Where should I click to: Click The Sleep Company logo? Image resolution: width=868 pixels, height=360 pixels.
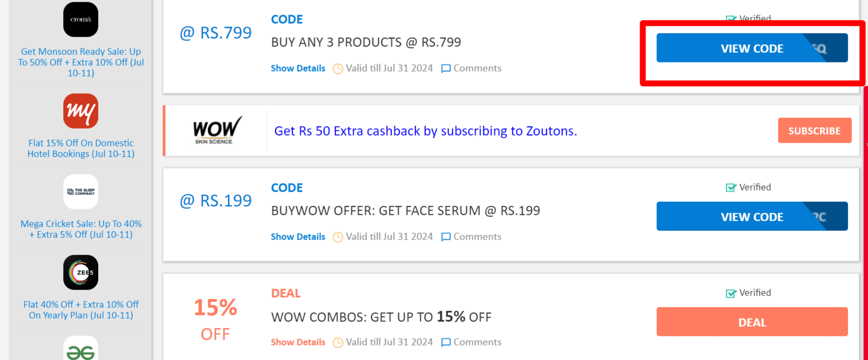coord(80,192)
